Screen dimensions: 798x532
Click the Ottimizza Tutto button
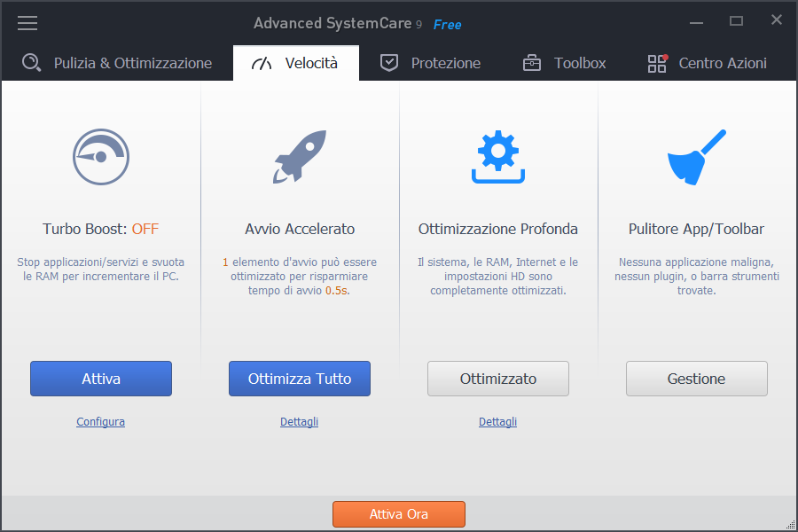tap(300, 379)
